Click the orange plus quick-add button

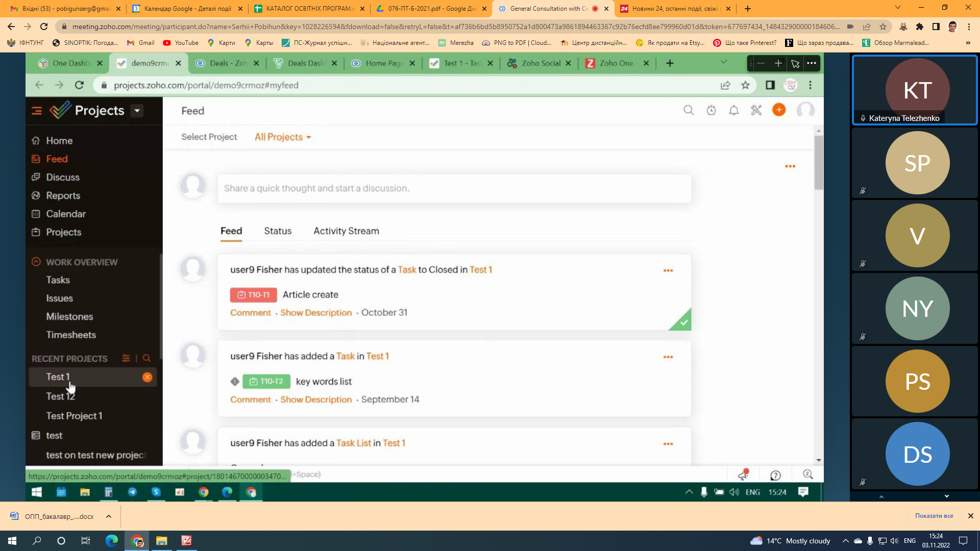778,110
